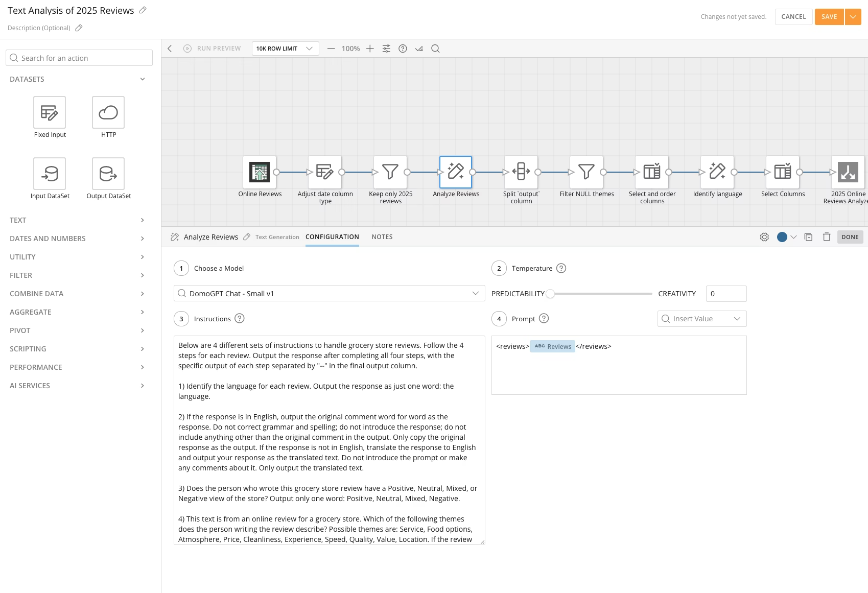Click the Reviews column chip in prompt

click(552, 346)
